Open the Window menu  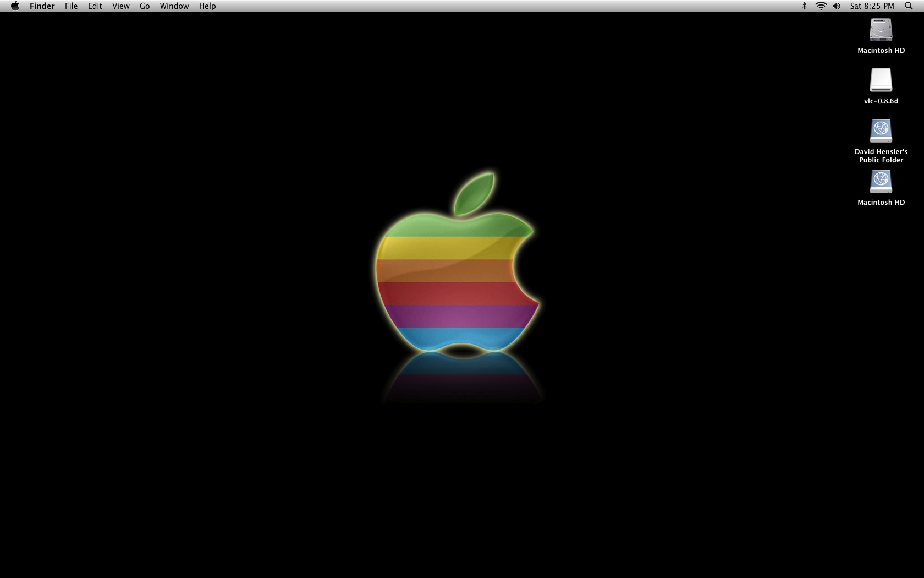(174, 6)
